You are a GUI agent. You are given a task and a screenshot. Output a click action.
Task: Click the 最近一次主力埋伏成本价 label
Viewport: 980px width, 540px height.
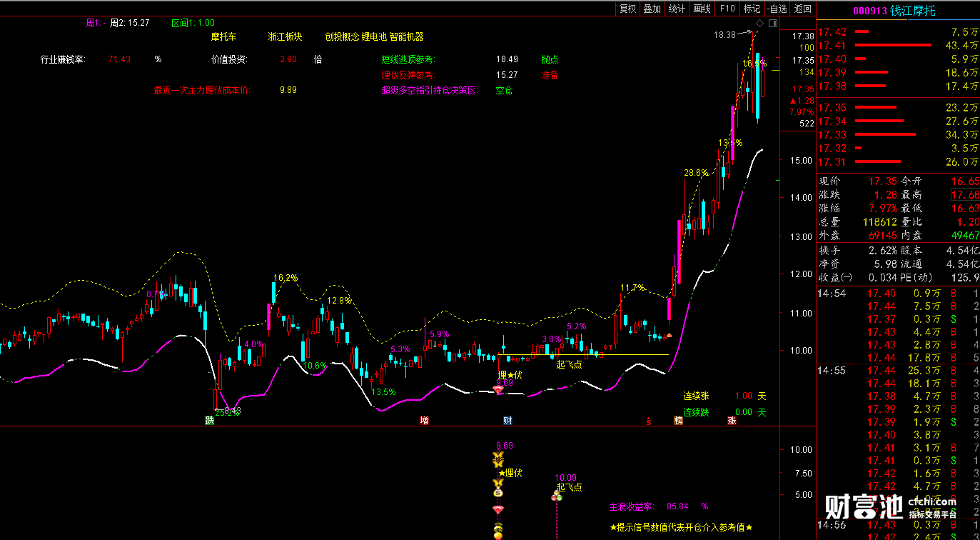click(202, 90)
